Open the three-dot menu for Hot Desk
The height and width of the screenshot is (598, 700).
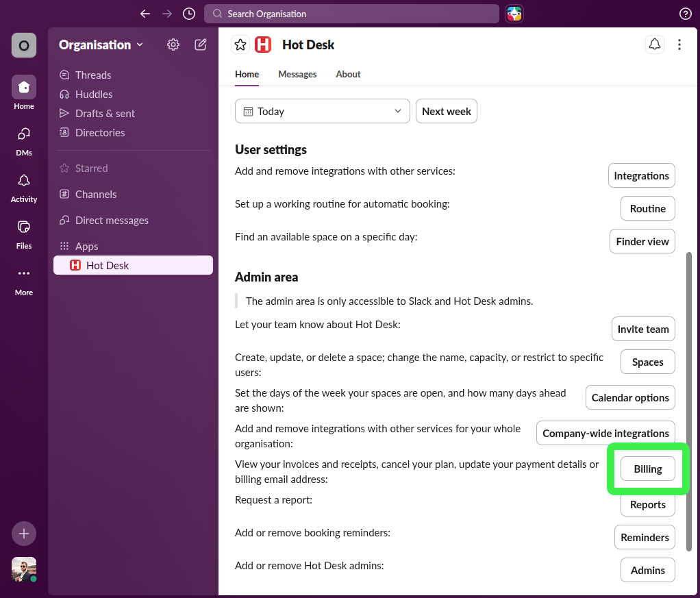coord(679,44)
